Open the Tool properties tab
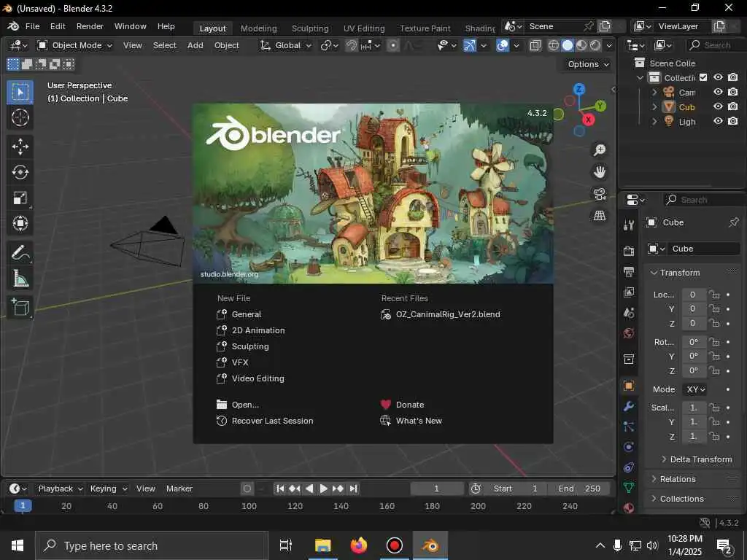This screenshot has height=560, width=747. point(629,225)
